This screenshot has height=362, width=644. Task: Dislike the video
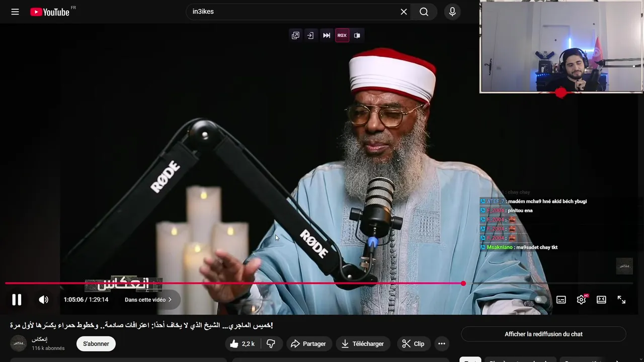(271, 344)
